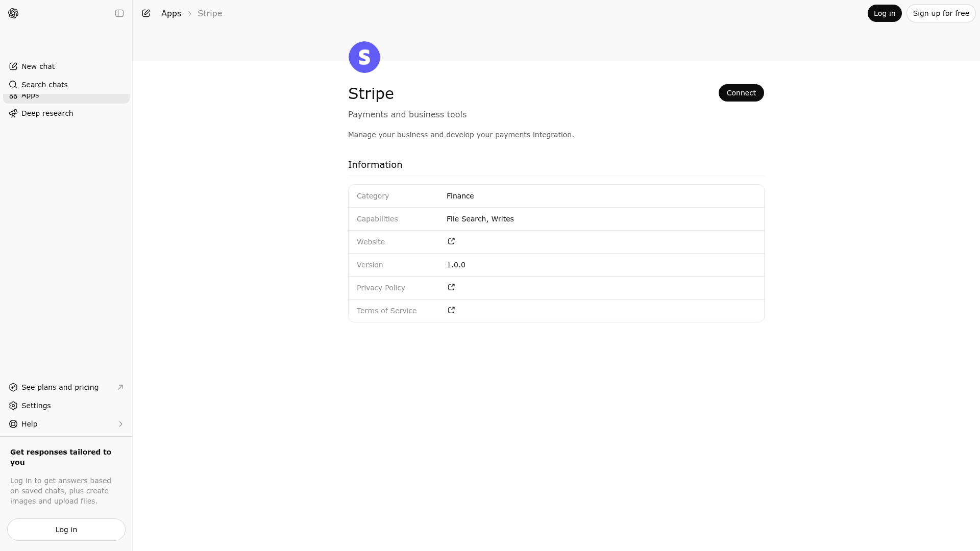Screen dimensions: 980x551
Task: Click the compose icon beside the breadcrumb
Action: point(146,13)
